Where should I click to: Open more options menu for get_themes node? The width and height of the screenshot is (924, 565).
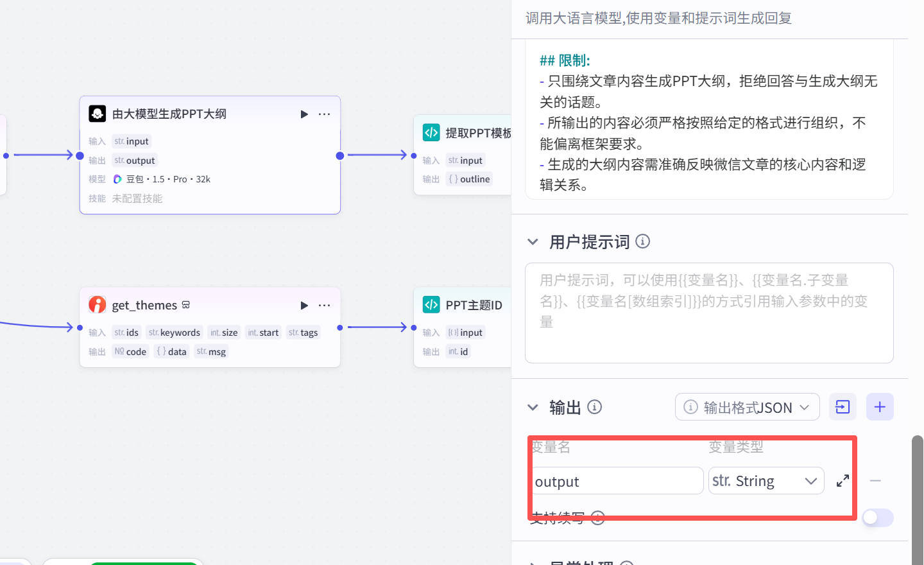[x=325, y=306]
